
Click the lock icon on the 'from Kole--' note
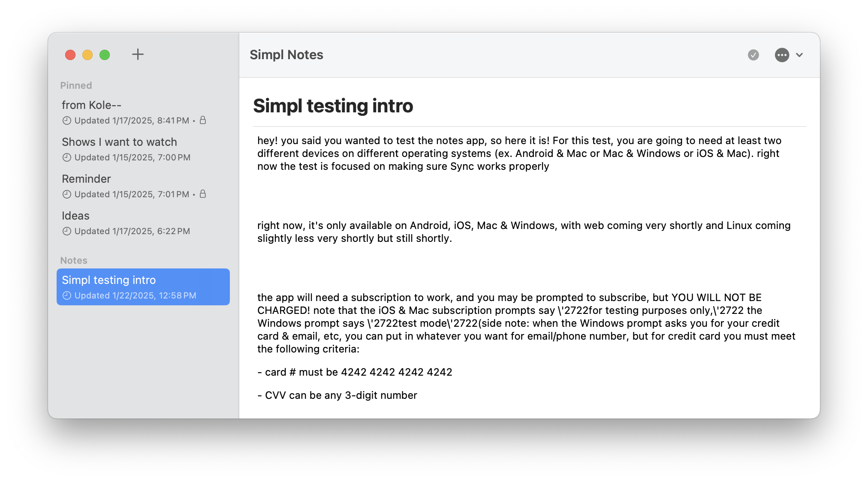click(203, 120)
